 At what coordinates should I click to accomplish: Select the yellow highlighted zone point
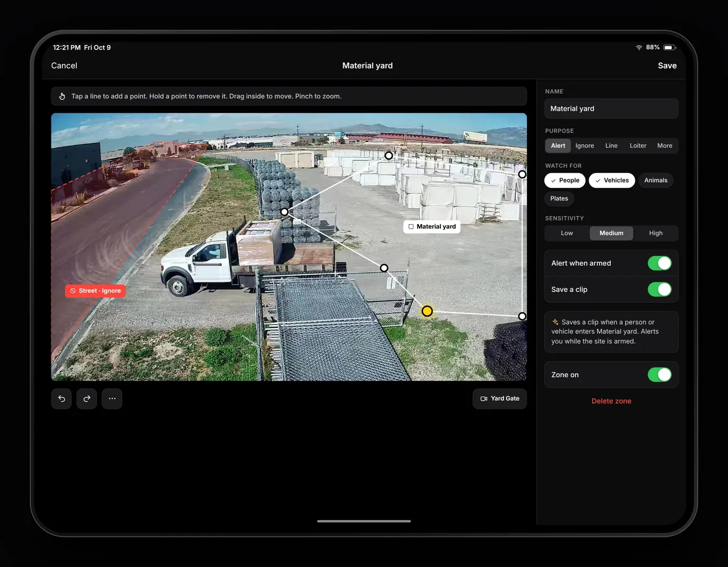pos(427,311)
